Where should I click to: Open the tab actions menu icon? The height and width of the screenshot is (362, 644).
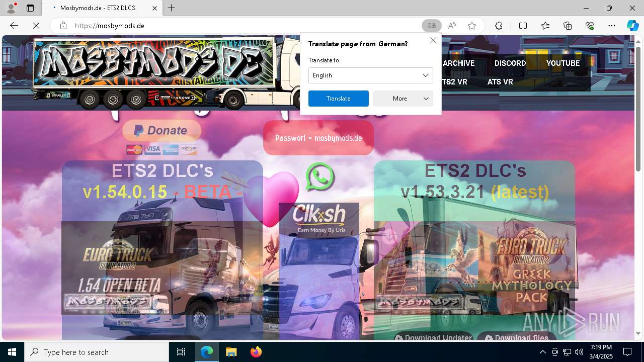30,8
